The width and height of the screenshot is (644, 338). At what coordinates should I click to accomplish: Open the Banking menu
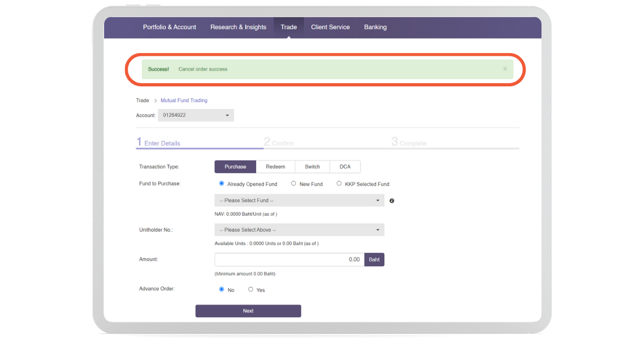tap(375, 27)
